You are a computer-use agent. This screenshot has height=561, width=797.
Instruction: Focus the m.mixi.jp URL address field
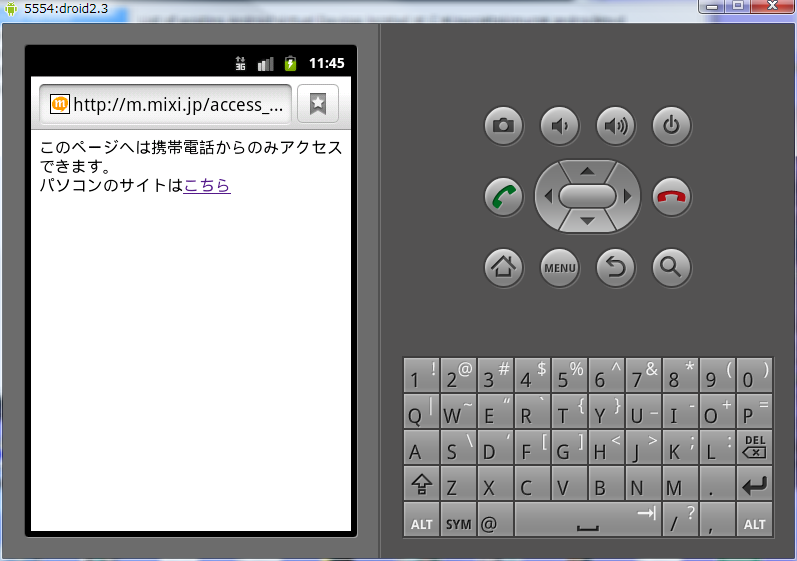(165, 104)
